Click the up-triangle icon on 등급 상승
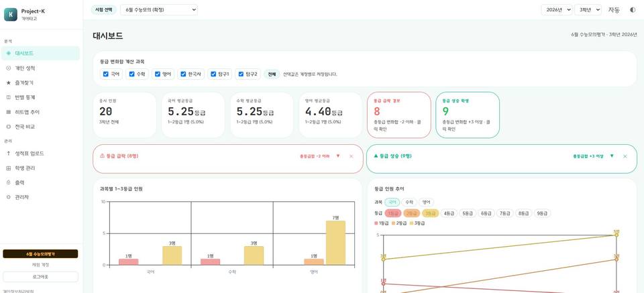The height and width of the screenshot is (293, 644). pos(376,156)
